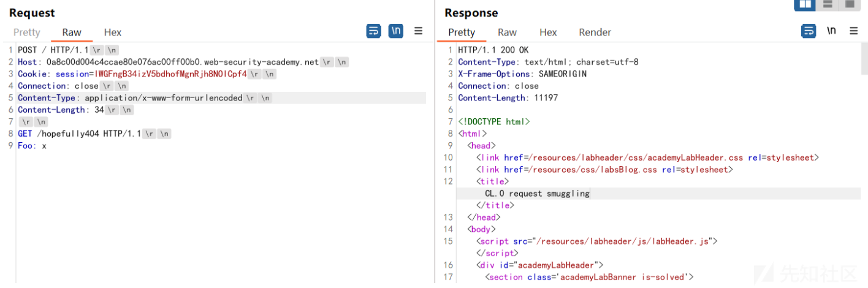Viewport: 868px width, 288px height.
Task: Click the session cookie value in request
Action: pyautogui.click(x=170, y=74)
